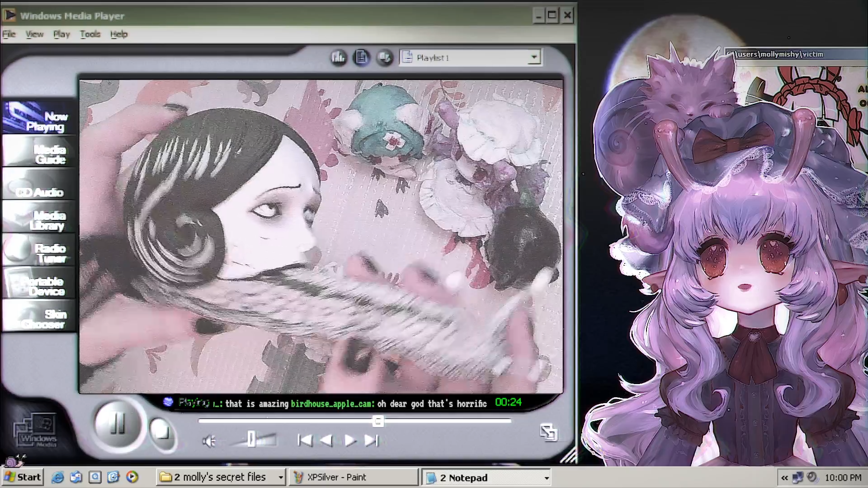Screen dimensions: 868x488
Task: Skip to the previous track
Action: point(305,440)
